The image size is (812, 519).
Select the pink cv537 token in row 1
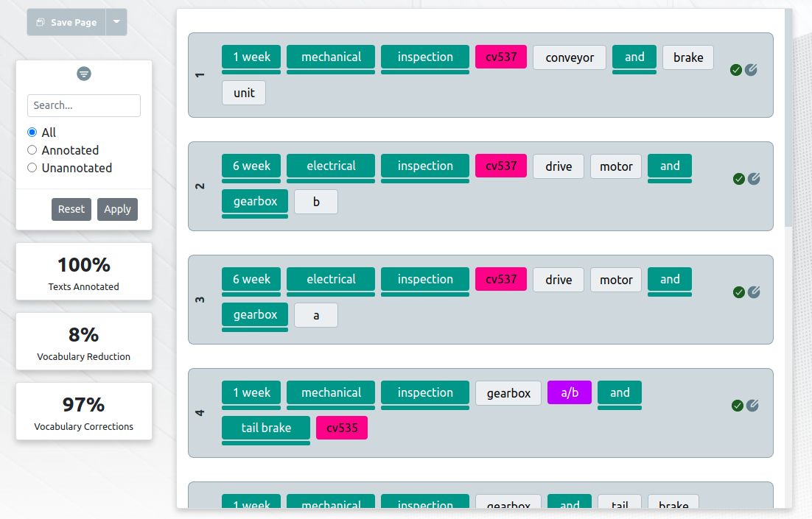[x=501, y=57]
